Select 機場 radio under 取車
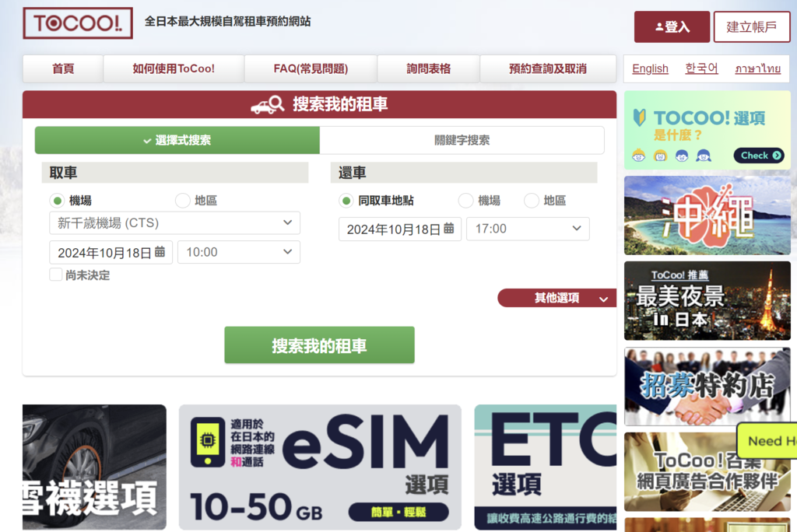 point(58,201)
